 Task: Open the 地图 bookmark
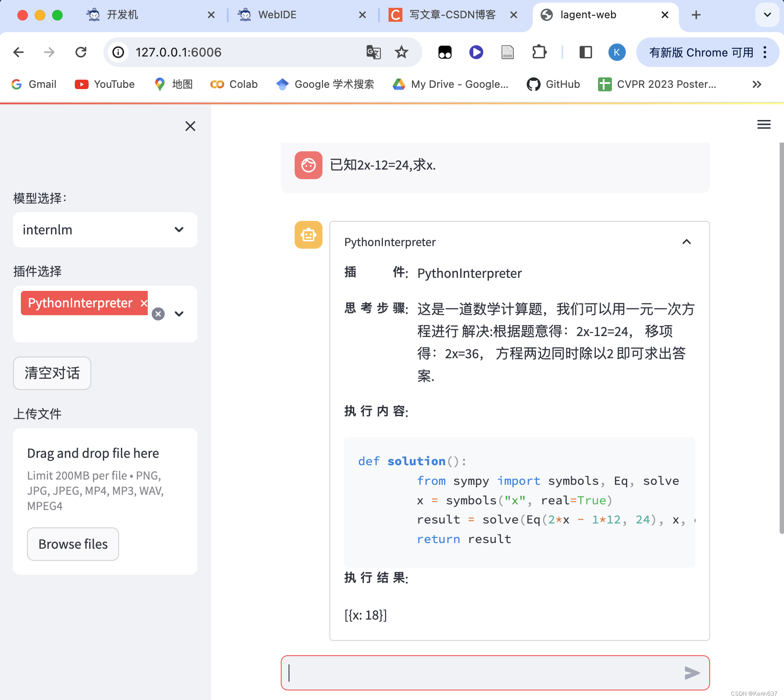[x=173, y=84]
